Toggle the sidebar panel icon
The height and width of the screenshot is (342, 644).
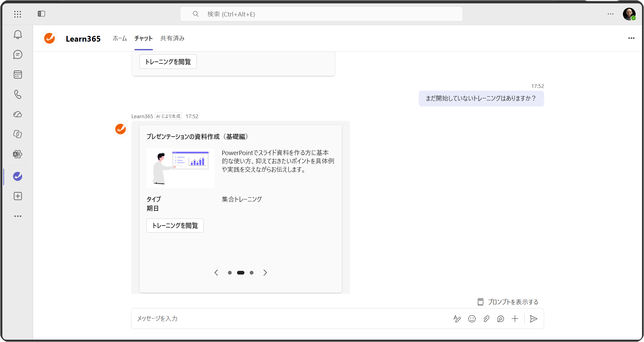click(x=41, y=14)
